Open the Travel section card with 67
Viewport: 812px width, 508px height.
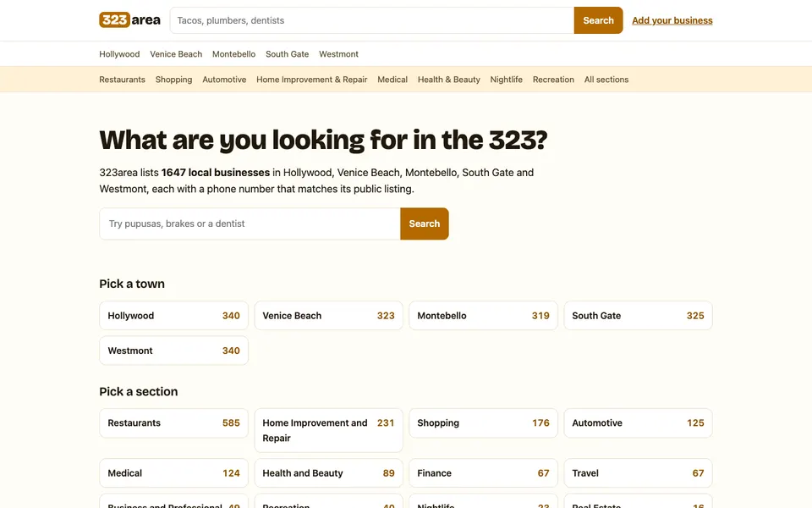coord(639,472)
